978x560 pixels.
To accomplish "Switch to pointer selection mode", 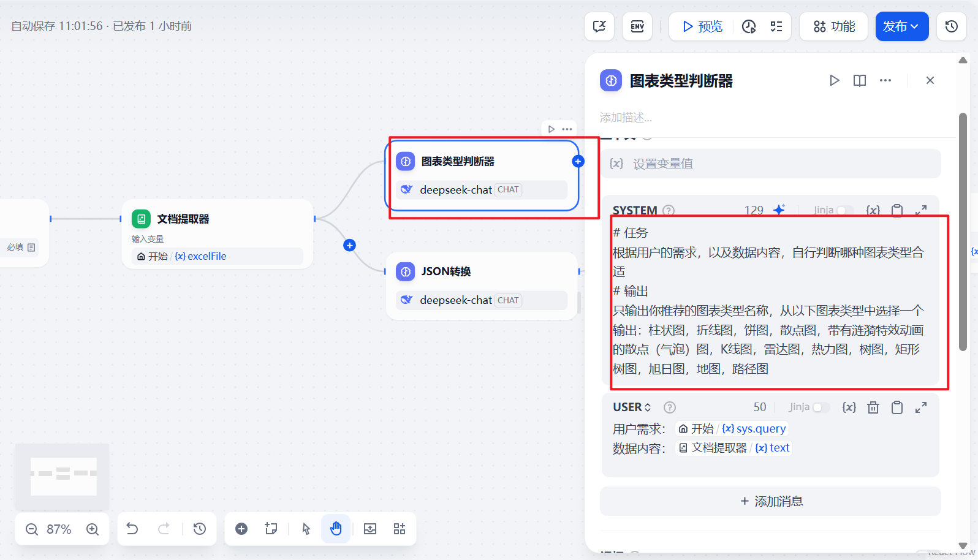I will (x=306, y=529).
